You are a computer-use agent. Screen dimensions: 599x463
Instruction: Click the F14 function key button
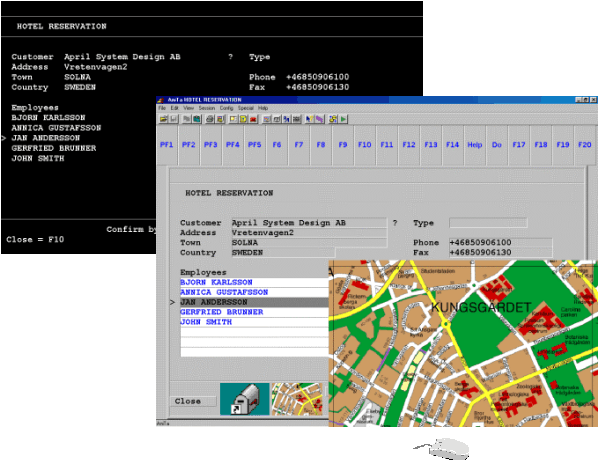pos(452,145)
